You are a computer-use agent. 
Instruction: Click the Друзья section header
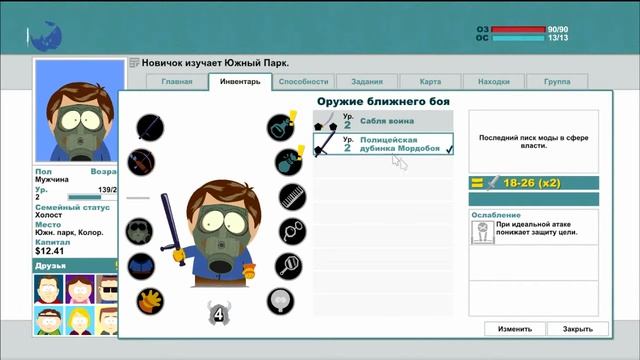click(x=75, y=266)
